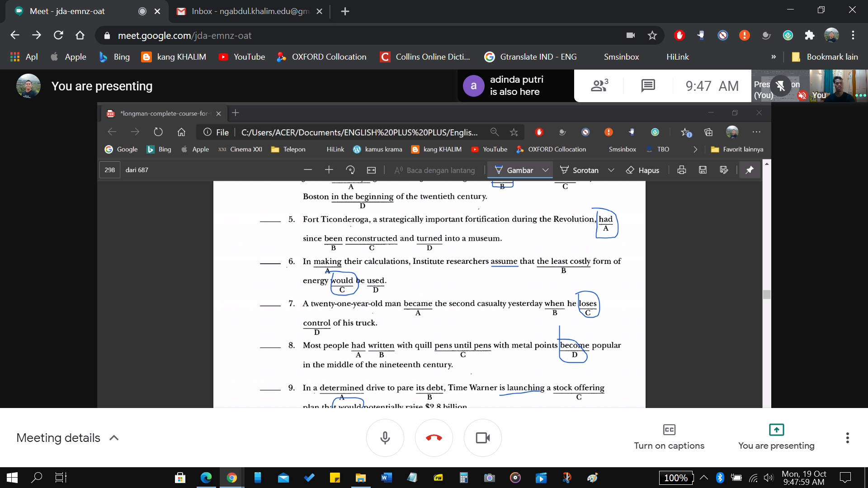Toggle the Meet camera button
The image size is (868, 488).
point(482,437)
